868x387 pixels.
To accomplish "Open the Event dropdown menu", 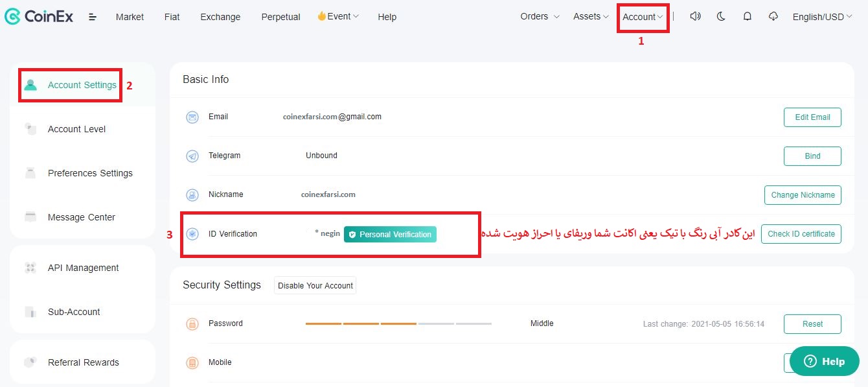I will (338, 17).
